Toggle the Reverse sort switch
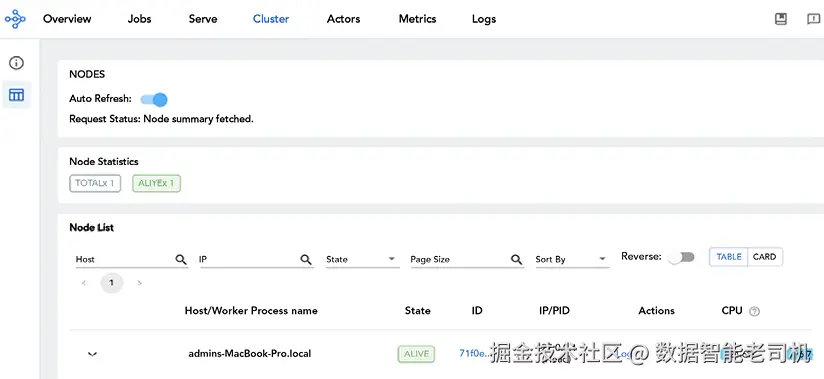 pyautogui.click(x=682, y=257)
